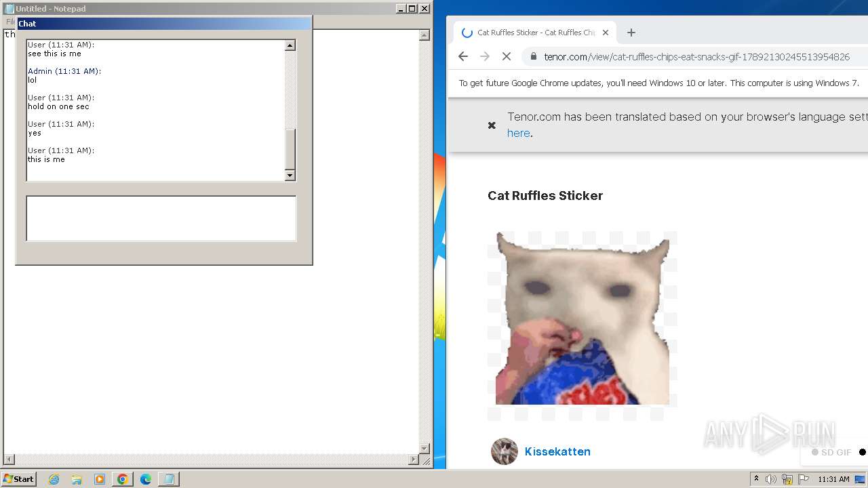
Task: Click the Chrome forward navigation arrow
Action: click(485, 57)
